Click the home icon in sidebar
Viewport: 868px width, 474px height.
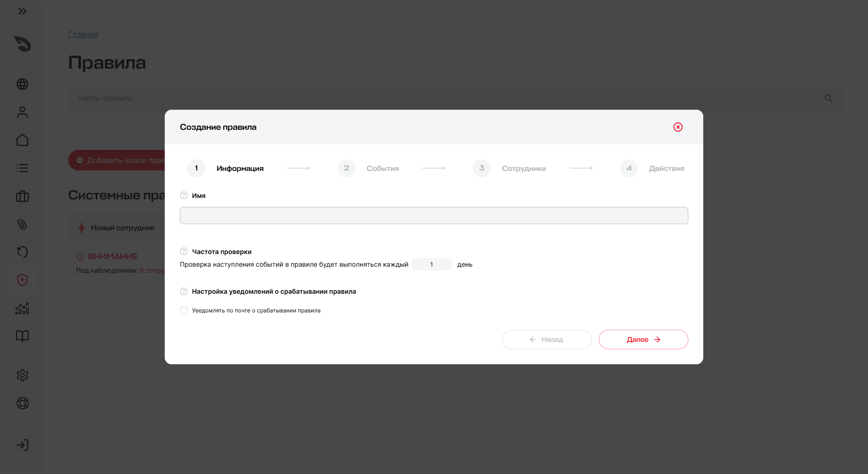pos(22,140)
